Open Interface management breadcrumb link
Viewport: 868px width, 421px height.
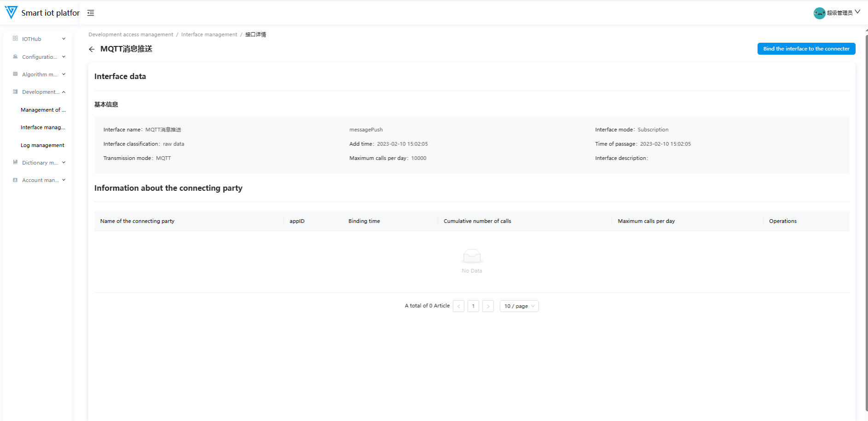click(x=209, y=34)
